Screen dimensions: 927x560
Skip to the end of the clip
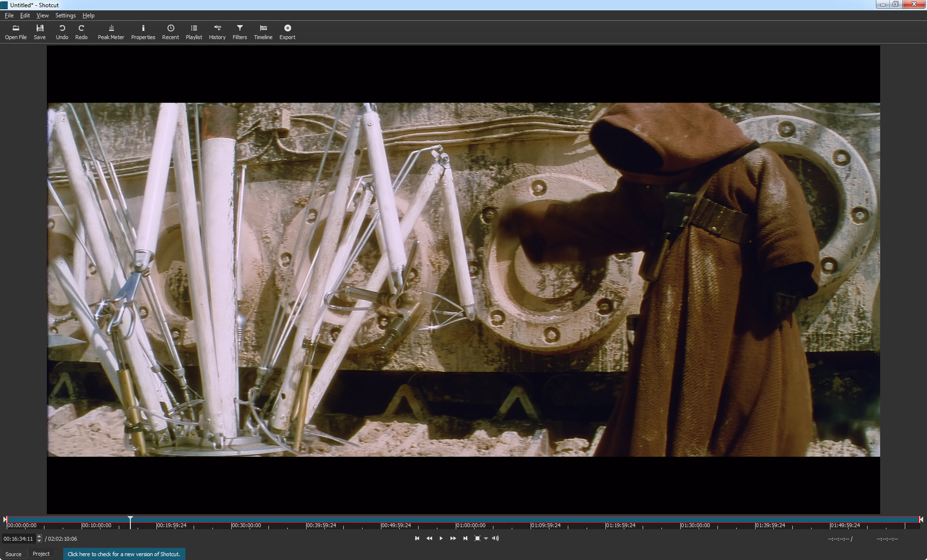465,538
